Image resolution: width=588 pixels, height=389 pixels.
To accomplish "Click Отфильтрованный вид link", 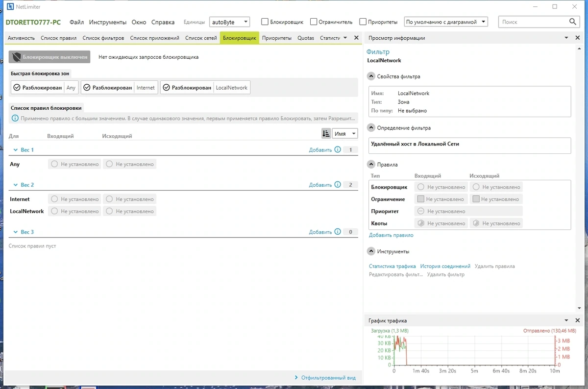I will point(328,378).
